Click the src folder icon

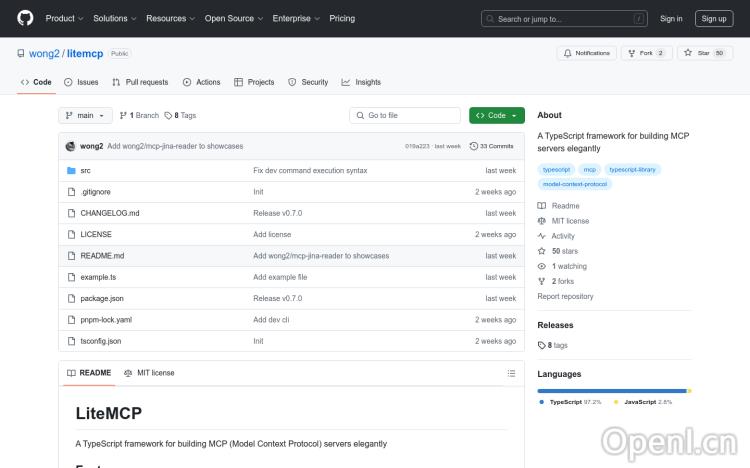pyautogui.click(x=71, y=171)
